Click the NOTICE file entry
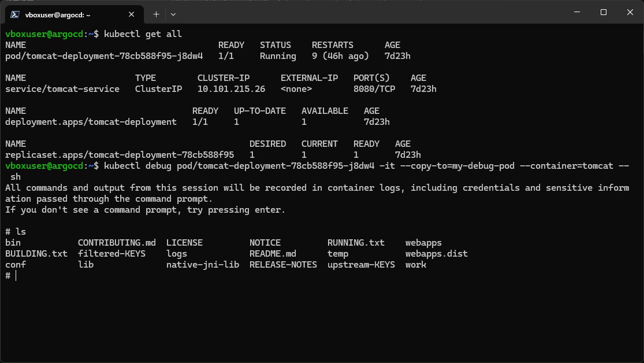Viewport: 644px width, 363px height. 265,243
